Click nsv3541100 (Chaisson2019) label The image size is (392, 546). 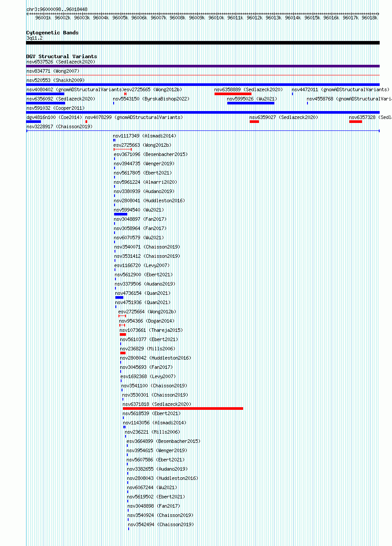(x=155, y=386)
